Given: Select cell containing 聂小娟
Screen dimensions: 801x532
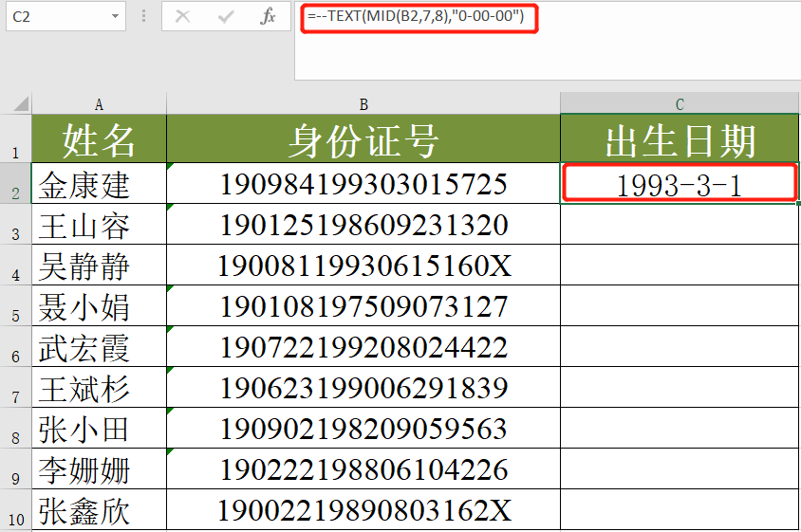Looking at the screenshot, I should point(99,305).
